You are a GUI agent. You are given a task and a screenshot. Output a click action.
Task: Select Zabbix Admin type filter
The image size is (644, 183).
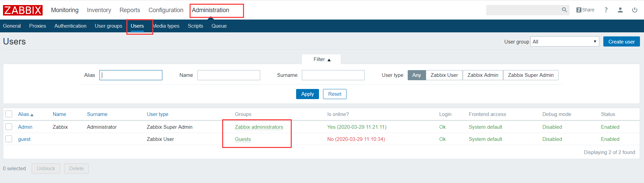(x=483, y=75)
